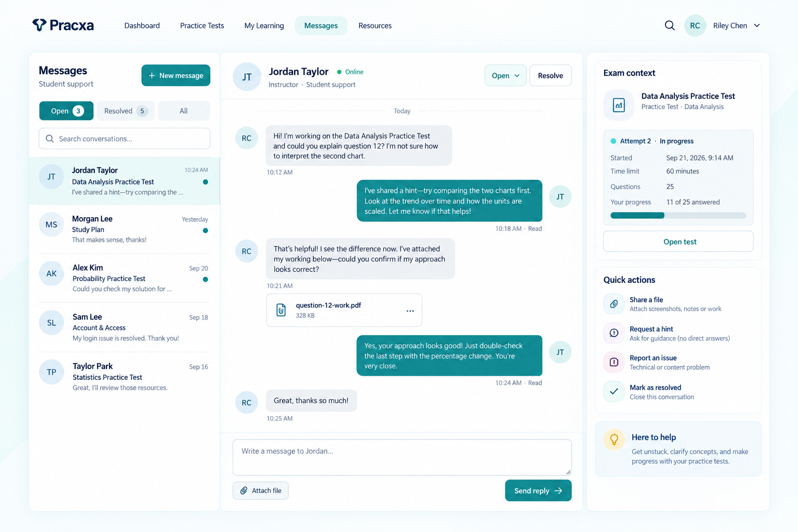The image size is (798, 532).
Task: Focus the Search conversations field
Action: (x=125, y=139)
